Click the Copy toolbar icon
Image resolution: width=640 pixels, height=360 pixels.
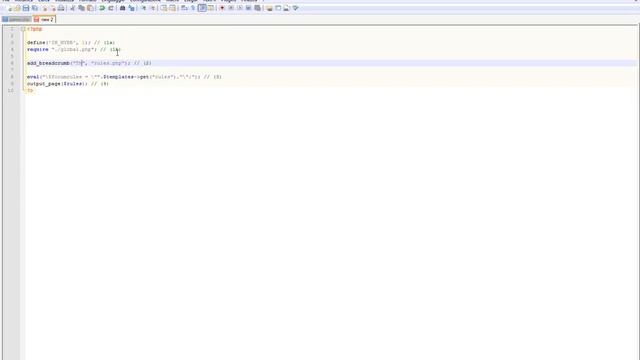coord(81,8)
